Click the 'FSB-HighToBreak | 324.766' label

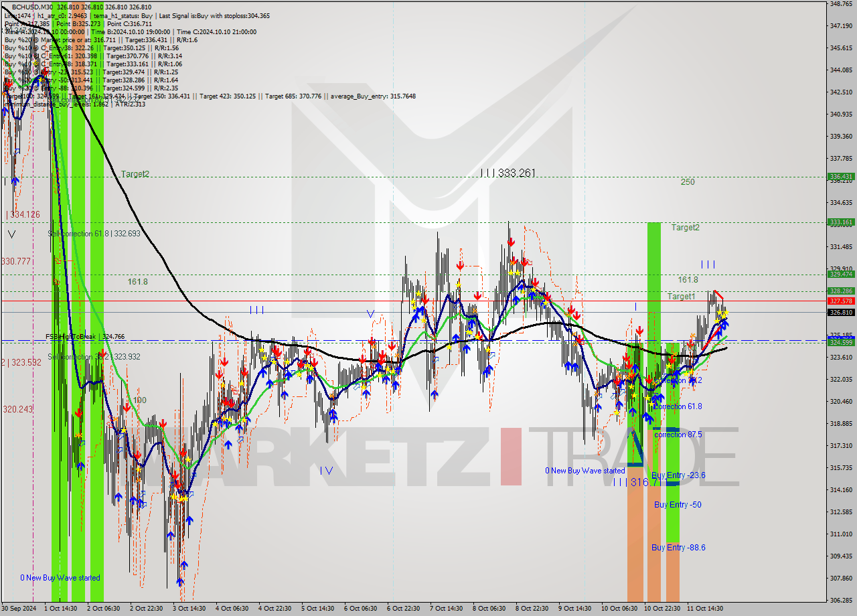85,337
